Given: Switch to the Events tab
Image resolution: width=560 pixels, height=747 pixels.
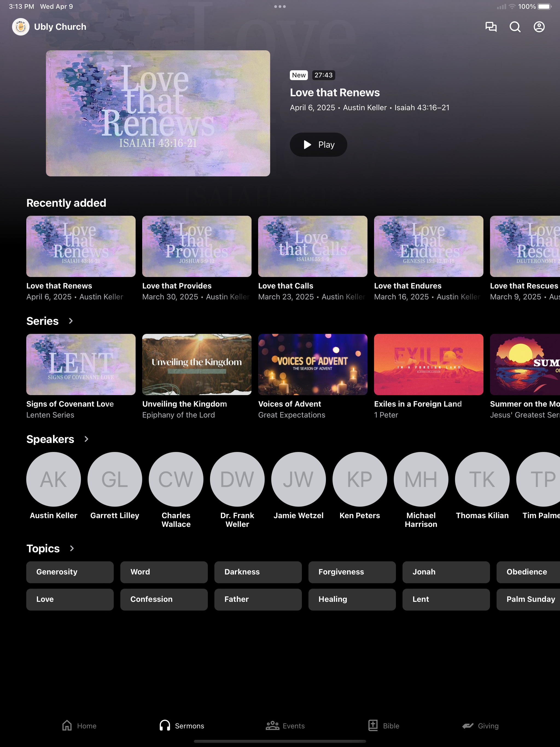Looking at the screenshot, I should (x=285, y=726).
